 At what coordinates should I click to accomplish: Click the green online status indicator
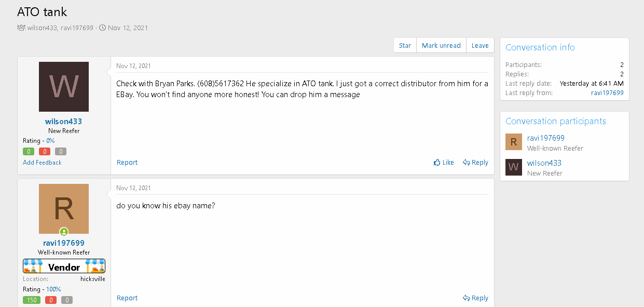coord(64,232)
